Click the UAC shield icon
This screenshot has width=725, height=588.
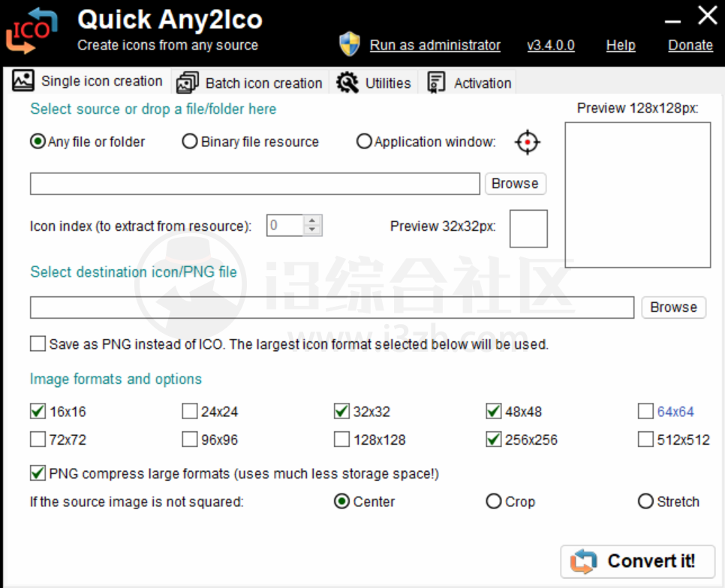[350, 44]
